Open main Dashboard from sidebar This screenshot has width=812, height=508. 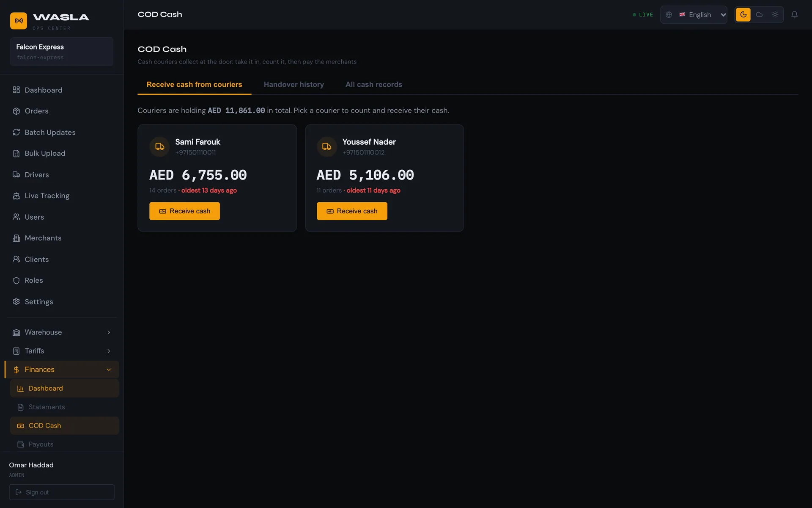click(x=62, y=90)
